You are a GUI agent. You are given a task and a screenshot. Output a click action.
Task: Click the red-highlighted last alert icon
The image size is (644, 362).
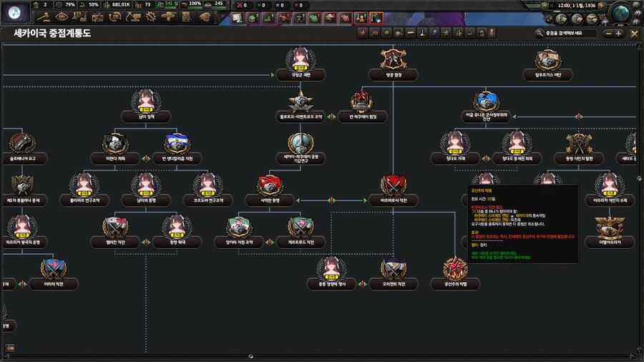click(x=376, y=18)
